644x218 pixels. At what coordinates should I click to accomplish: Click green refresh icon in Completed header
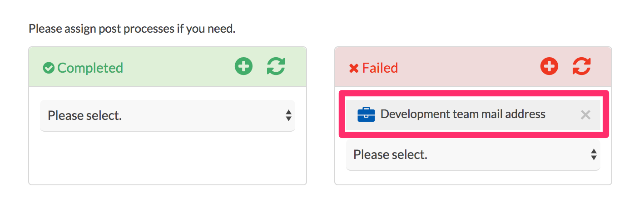276,66
